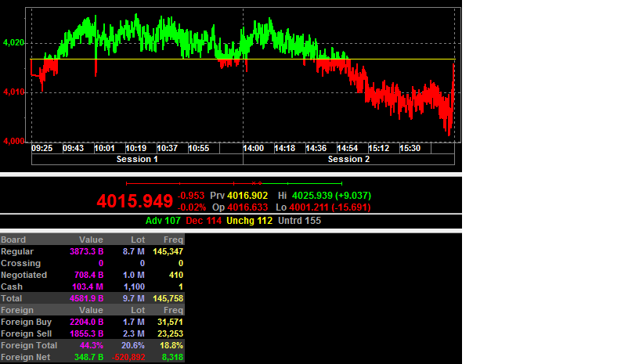Click the 10:01 time axis label
639x364 pixels.
[x=105, y=148]
